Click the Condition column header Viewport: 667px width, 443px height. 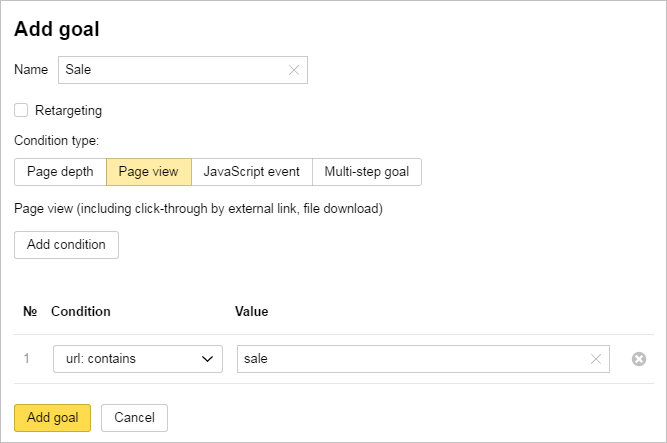click(81, 312)
